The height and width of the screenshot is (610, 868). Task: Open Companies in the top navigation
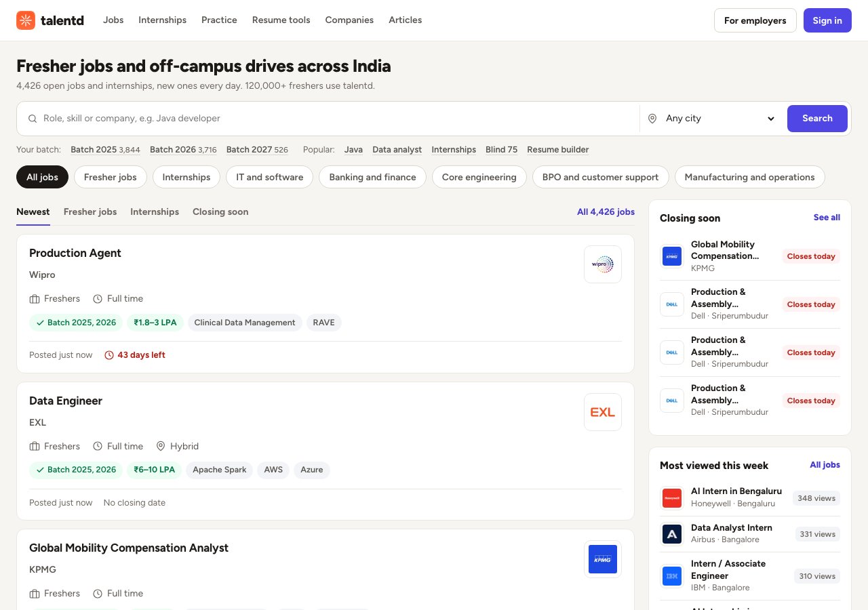point(349,20)
